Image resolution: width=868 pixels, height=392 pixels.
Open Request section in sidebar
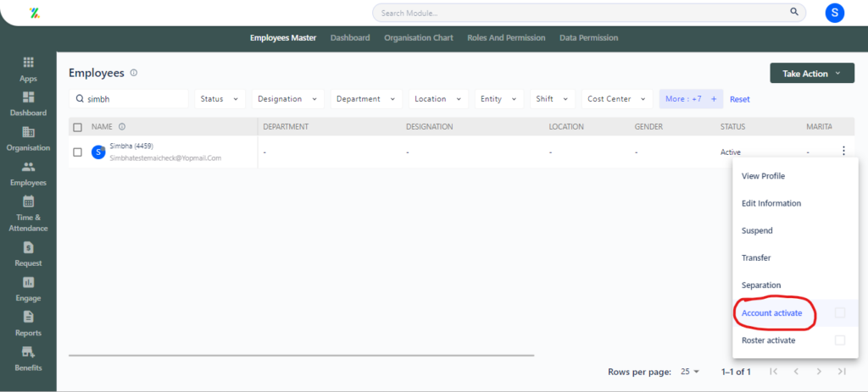tap(28, 254)
